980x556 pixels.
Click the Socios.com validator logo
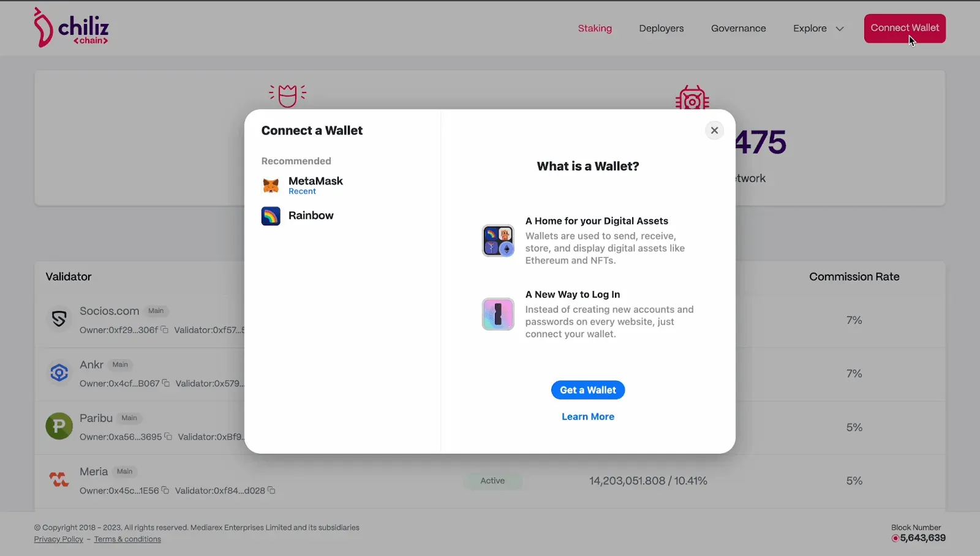(59, 319)
